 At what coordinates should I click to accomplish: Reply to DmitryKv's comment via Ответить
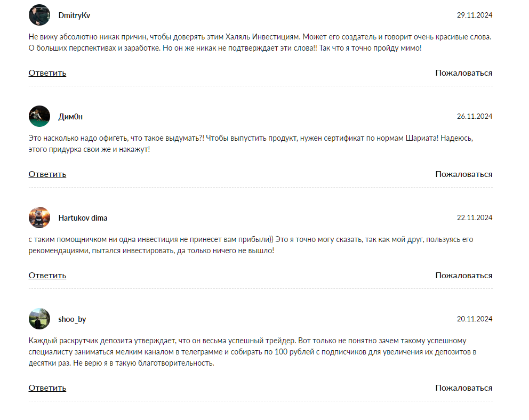[x=47, y=73]
